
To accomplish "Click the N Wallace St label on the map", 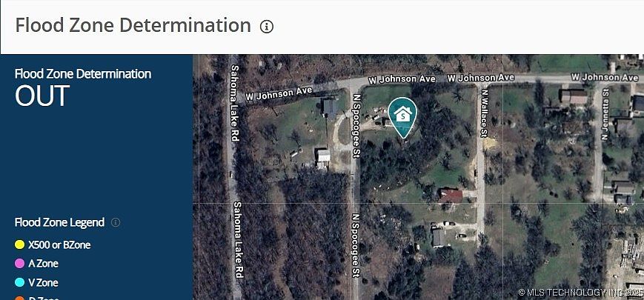I will 485,113.
